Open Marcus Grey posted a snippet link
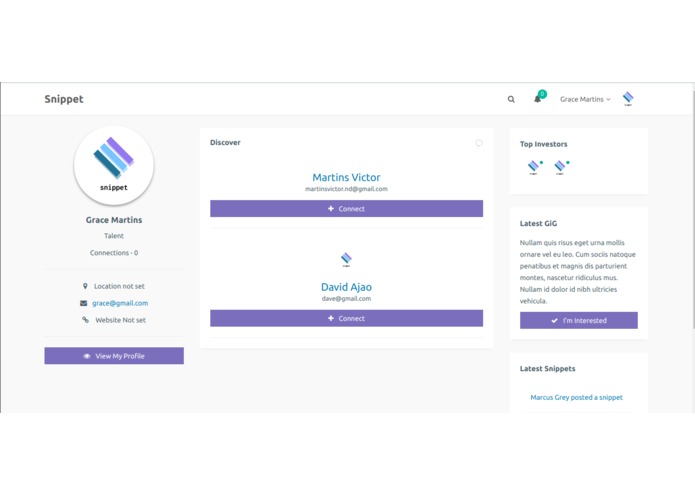The height and width of the screenshot is (494, 695). coord(576,397)
